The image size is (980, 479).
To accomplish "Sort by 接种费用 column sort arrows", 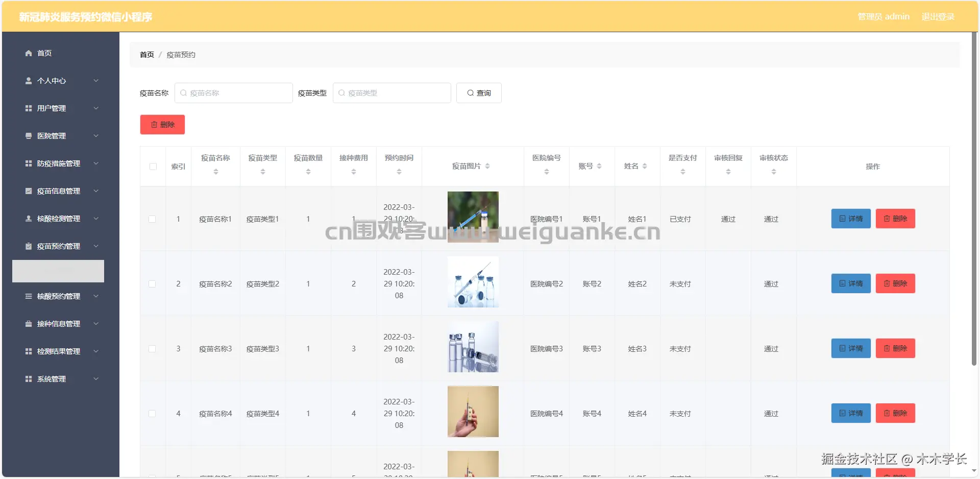I will 354,172.
